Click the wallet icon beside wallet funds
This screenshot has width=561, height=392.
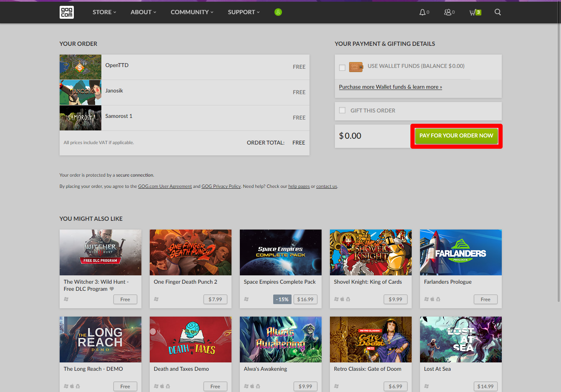[x=356, y=67]
